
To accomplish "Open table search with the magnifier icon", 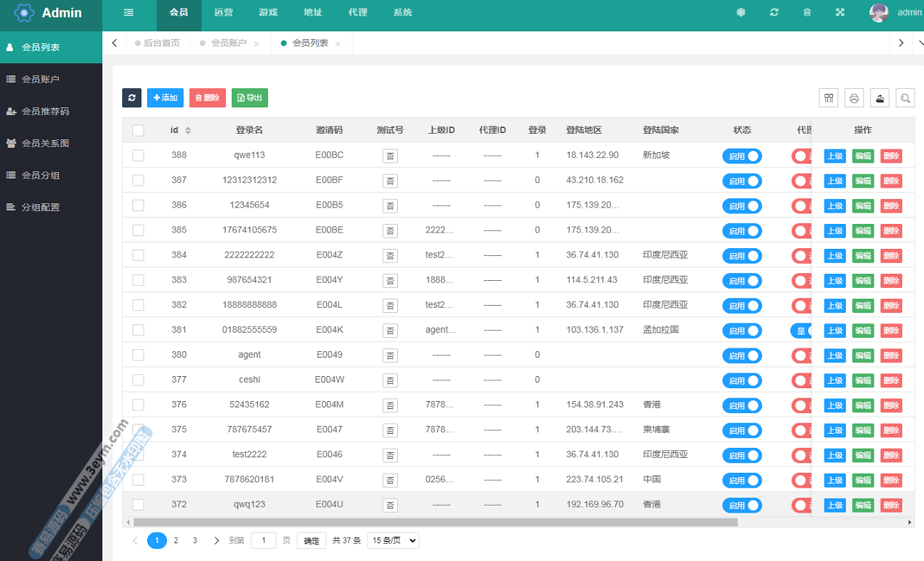I will [x=906, y=98].
